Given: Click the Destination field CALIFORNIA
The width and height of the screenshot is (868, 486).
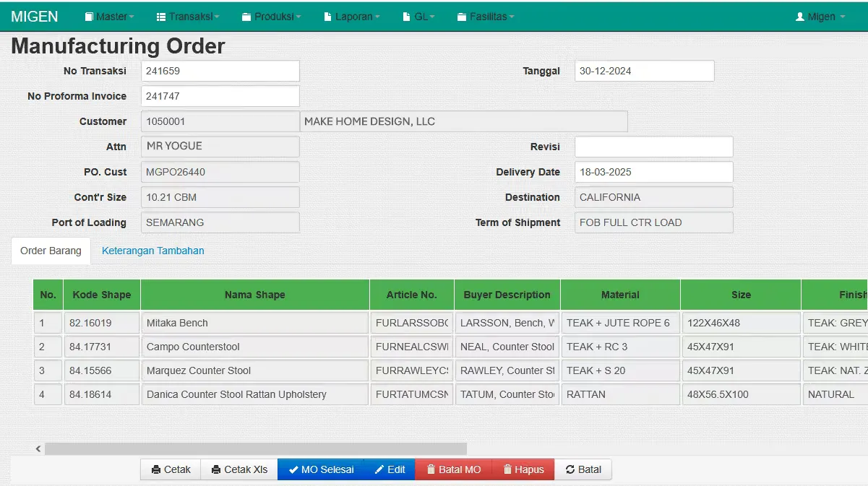Looking at the screenshot, I should coord(654,197).
